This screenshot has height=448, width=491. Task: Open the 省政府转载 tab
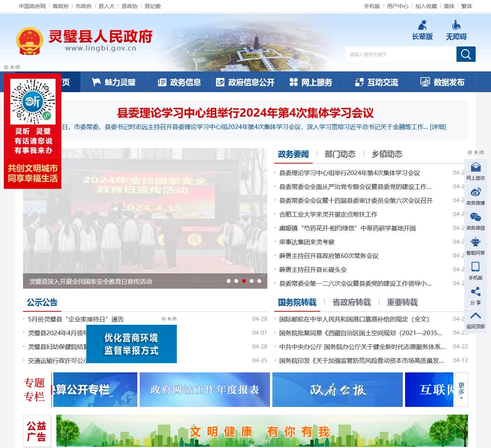352,303
